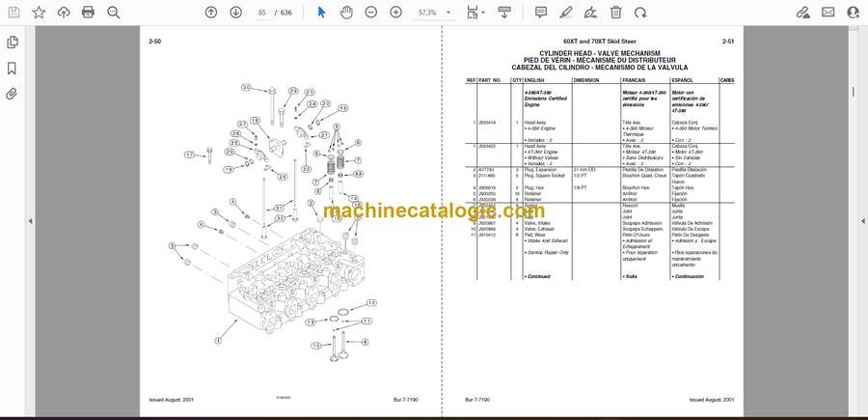Image resolution: width=868 pixels, height=420 pixels.
Task: Select page number text '2-51'
Action: [728, 41]
